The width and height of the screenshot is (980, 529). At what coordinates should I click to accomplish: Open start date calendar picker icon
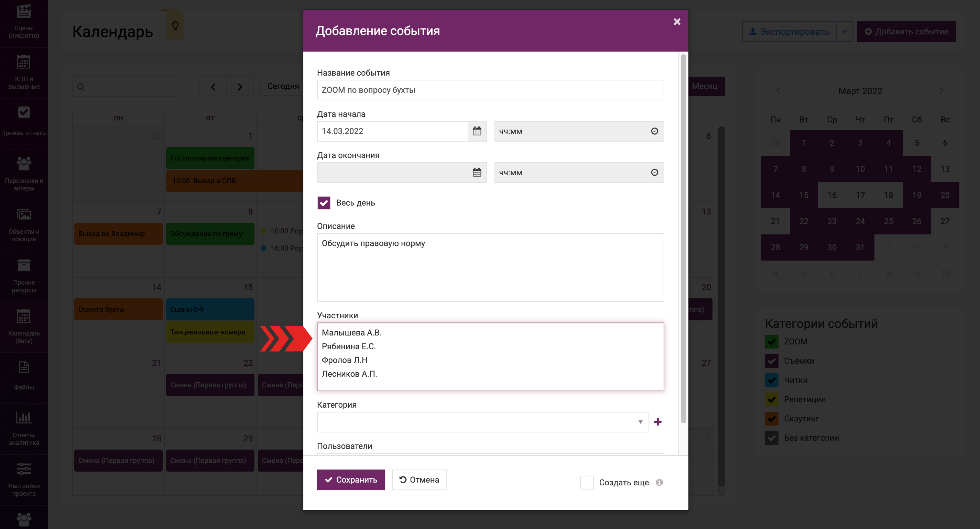477,131
